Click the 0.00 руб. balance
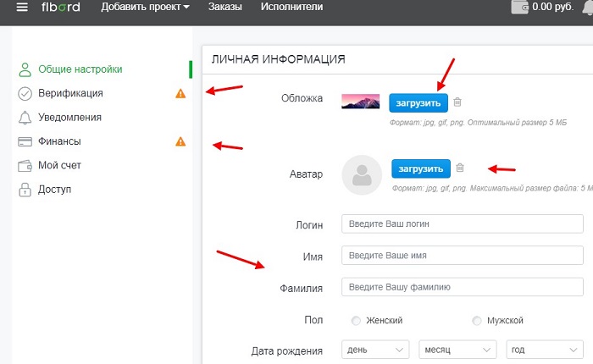 click(552, 7)
